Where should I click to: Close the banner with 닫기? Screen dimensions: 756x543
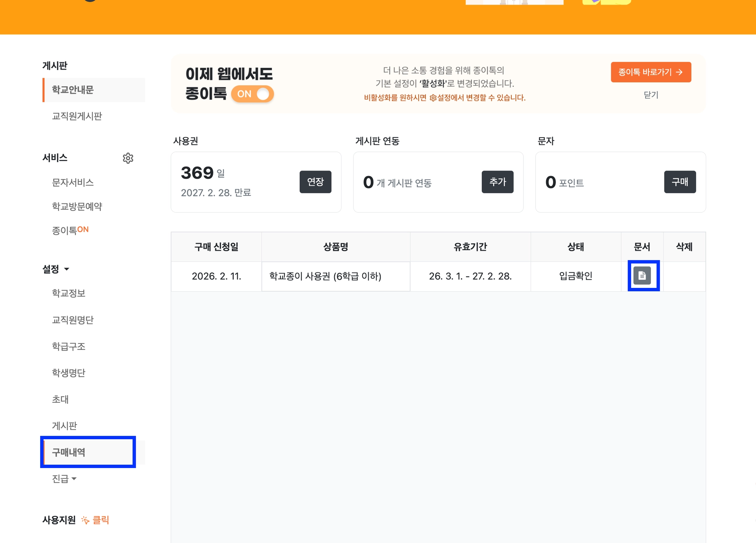(650, 95)
